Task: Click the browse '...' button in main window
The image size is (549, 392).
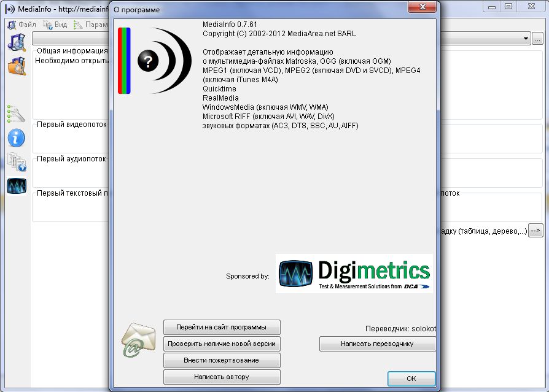Action: [x=537, y=39]
